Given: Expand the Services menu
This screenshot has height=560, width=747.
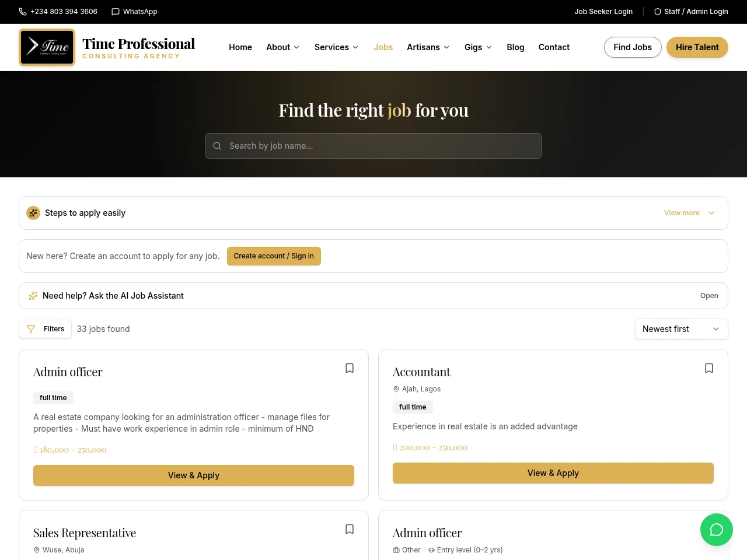Looking at the screenshot, I should 337,47.
